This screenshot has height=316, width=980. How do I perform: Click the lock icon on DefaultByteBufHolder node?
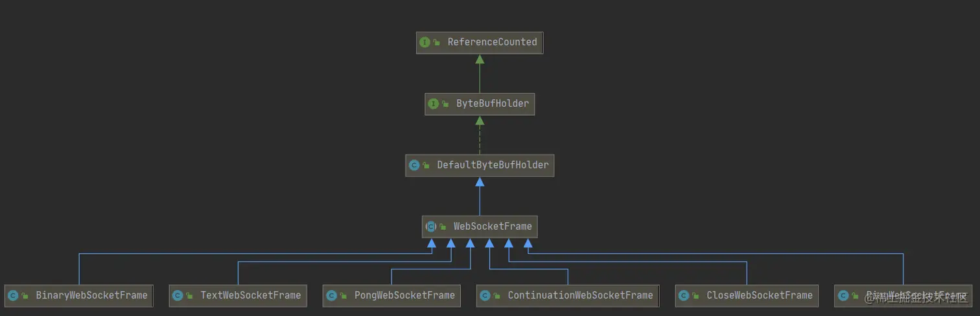tap(426, 166)
